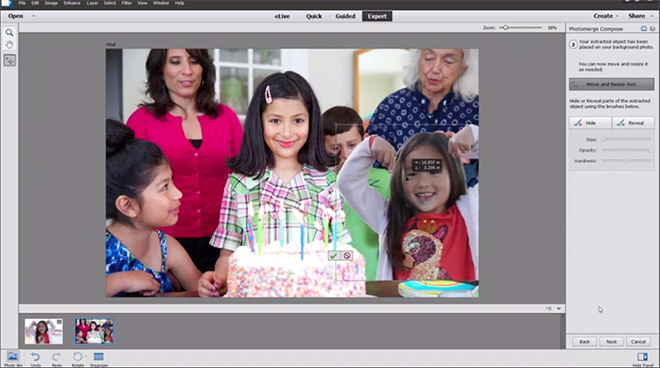The width and height of the screenshot is (660, 368).
Task: Choose the Reveal brush
Action: pos(633,123)
